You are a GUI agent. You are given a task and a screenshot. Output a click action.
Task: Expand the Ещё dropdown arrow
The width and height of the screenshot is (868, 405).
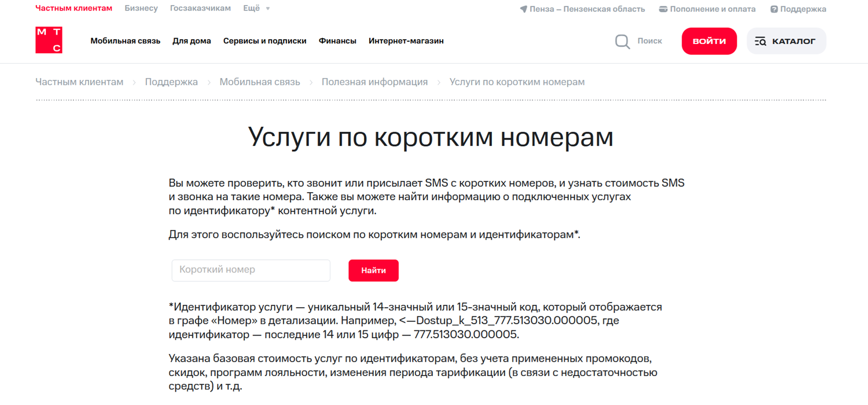(x=267, y=9)
